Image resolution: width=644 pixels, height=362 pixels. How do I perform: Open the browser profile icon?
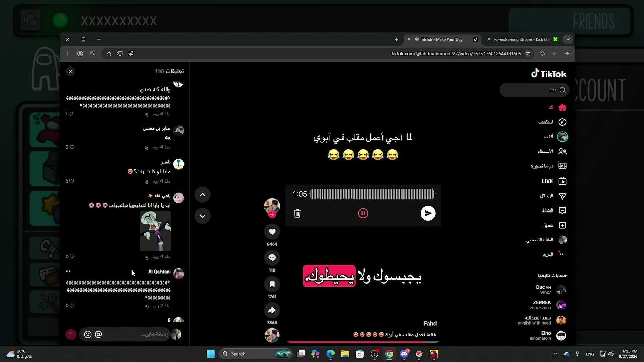click(x=80, y=54)
